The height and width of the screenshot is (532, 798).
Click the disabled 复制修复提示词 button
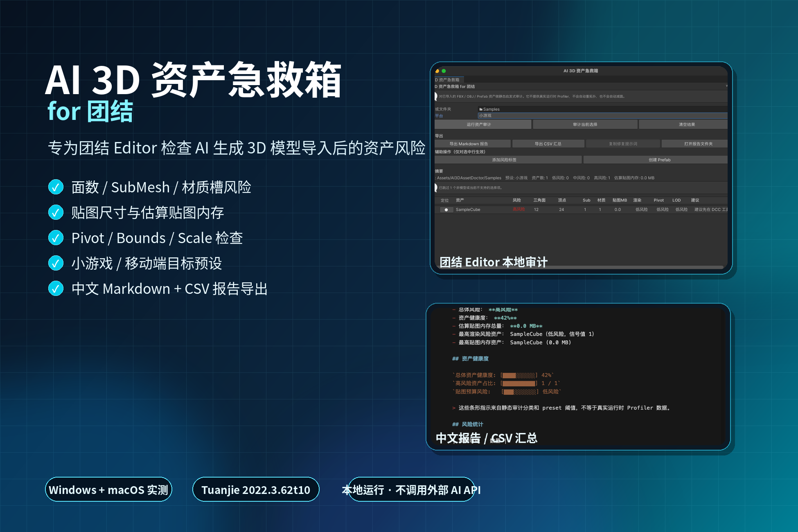click(623, 144)
